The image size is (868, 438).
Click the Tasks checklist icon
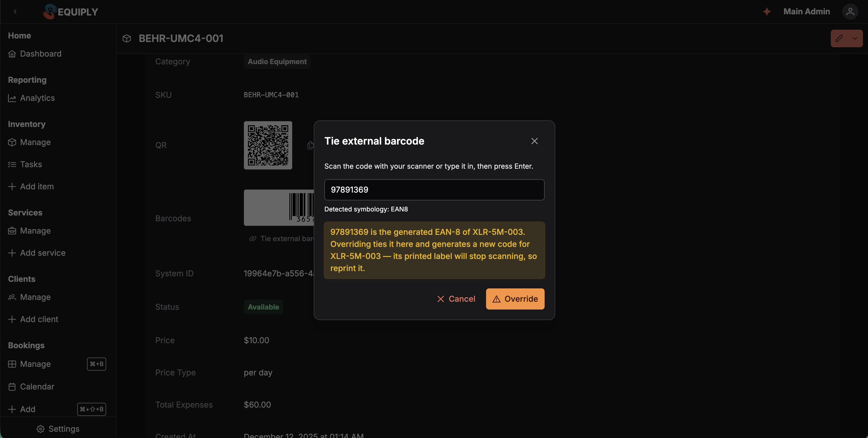12,164
